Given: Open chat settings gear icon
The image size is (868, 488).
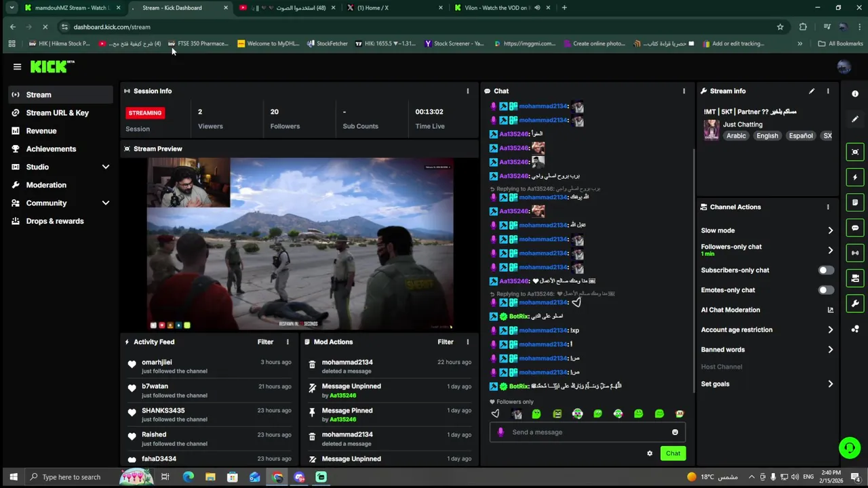Looking at the screenshot, I should [x=650, y=453].
